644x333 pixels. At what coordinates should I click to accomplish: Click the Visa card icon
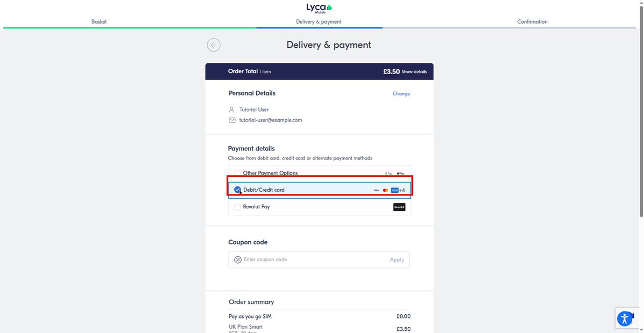[376, 190]
